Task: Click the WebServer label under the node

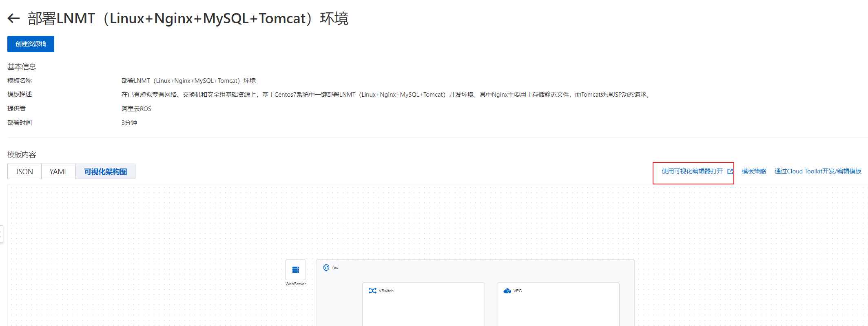Action: point(296,284)
